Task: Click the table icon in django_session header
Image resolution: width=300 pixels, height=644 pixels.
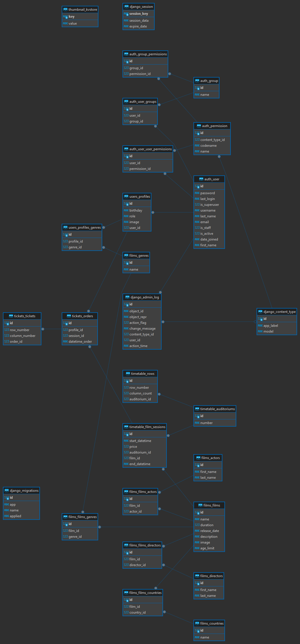Action: pos(126,7)
